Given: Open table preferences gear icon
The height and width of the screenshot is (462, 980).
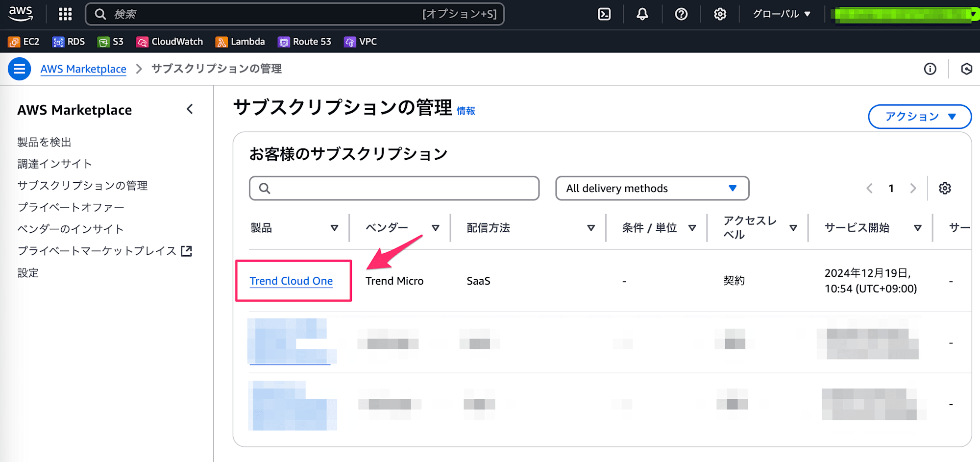Looking at the screenshot, I should coord(945,188).
